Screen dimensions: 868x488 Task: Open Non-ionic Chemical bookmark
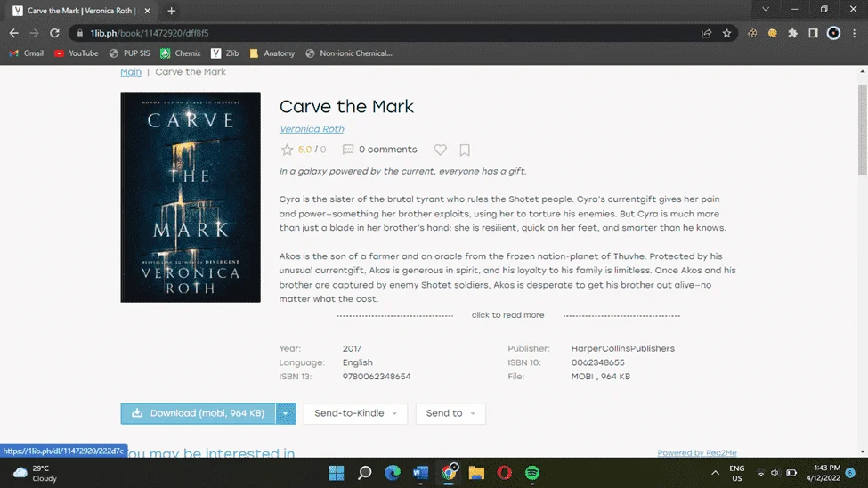click(x=349, y=53)
